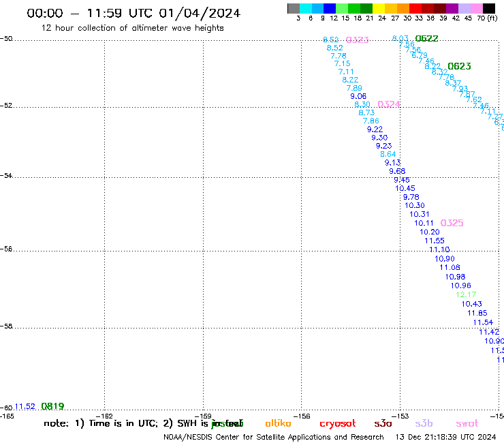Select the 's3a' satellite legend label
The height and width of the screenshot is (443, 504).
click(383, 423)
